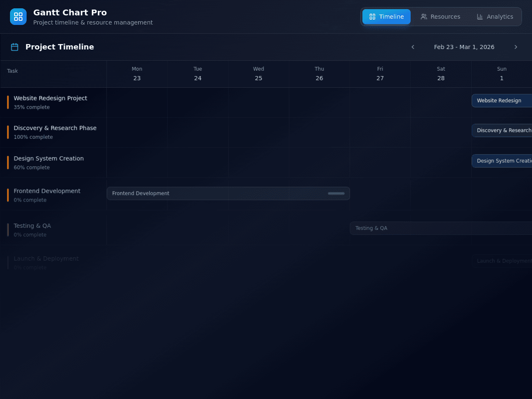Open the Analytics tab

[495, 17]
